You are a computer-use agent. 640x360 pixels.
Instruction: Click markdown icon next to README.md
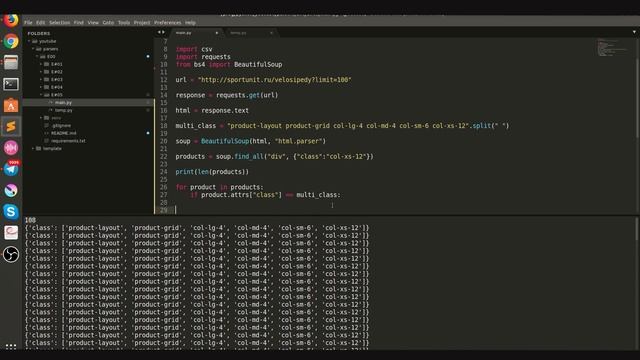pos(47,133)
